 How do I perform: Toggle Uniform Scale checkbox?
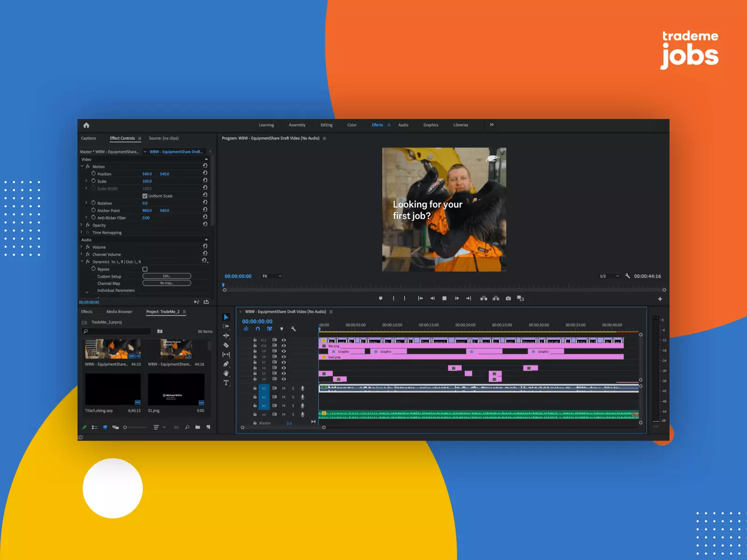pos(145,196)
